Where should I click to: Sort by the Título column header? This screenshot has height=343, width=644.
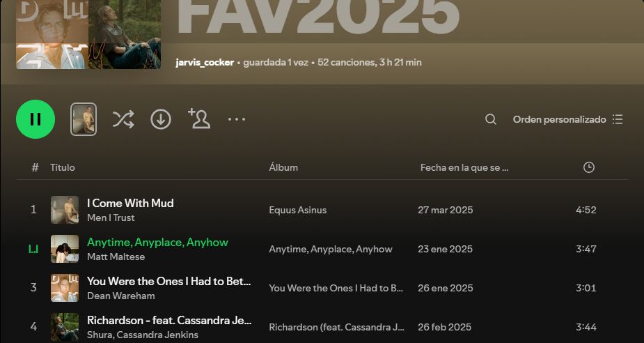63,167
